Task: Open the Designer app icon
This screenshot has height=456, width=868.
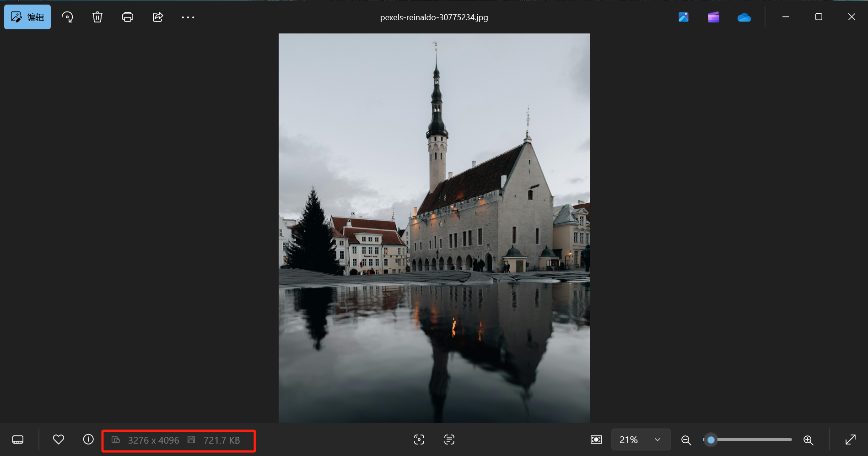Action: (x=684, y=17)
